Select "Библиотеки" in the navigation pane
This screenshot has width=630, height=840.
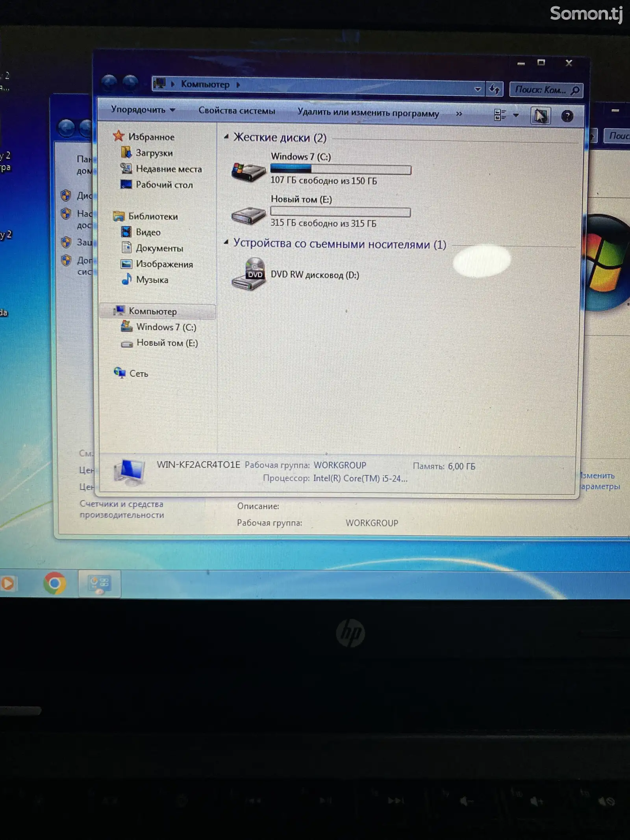(x=153, y=216)
